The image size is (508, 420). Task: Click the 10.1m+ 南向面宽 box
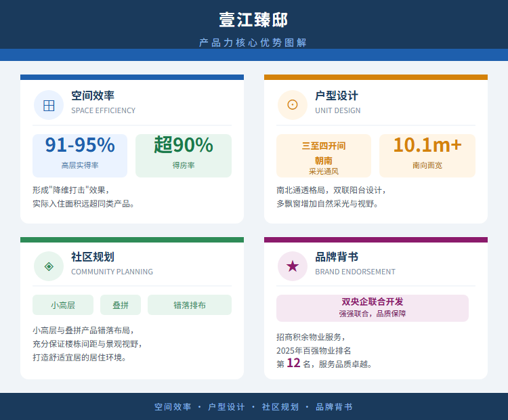pyautogui.click(x=427, y=156)
